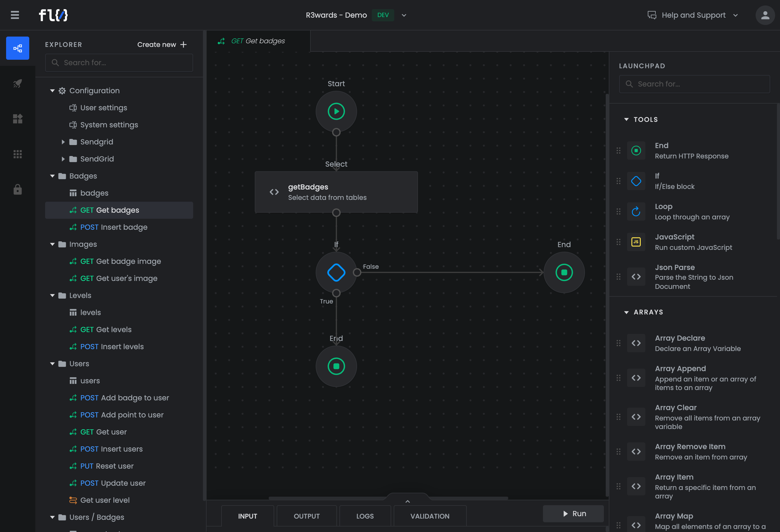This screenshot has width=780, height=532.
Task: Collapse the Users / Badges folder
Action: 52,517
